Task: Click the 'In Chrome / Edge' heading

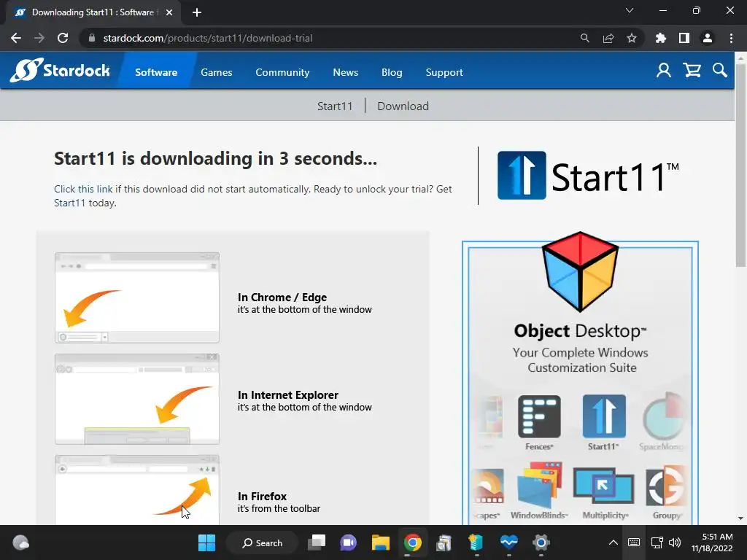Action: (x=282, y=297)
